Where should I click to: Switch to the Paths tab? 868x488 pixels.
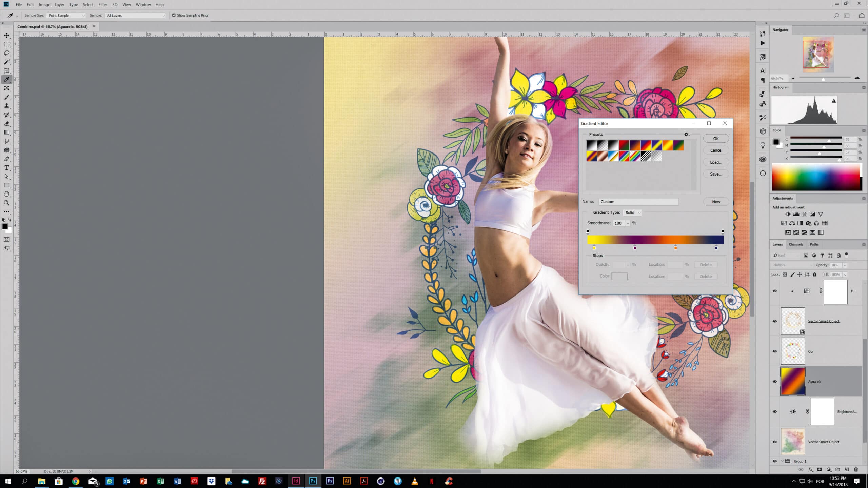[814, 244]
